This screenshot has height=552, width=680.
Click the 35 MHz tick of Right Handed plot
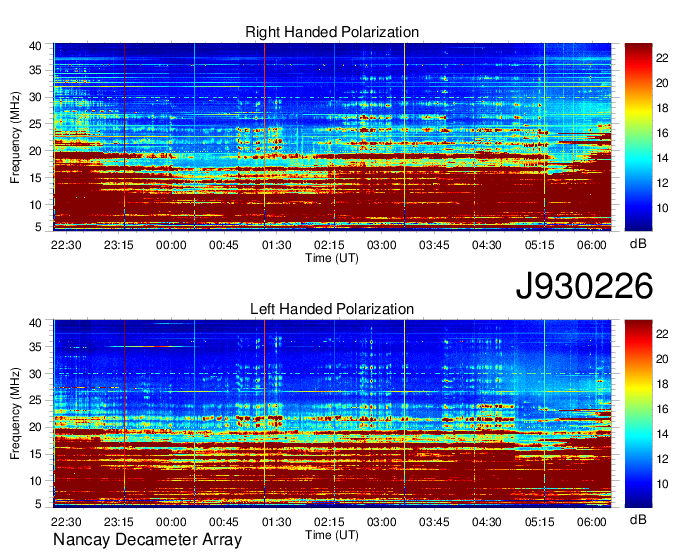pos(35,70)
